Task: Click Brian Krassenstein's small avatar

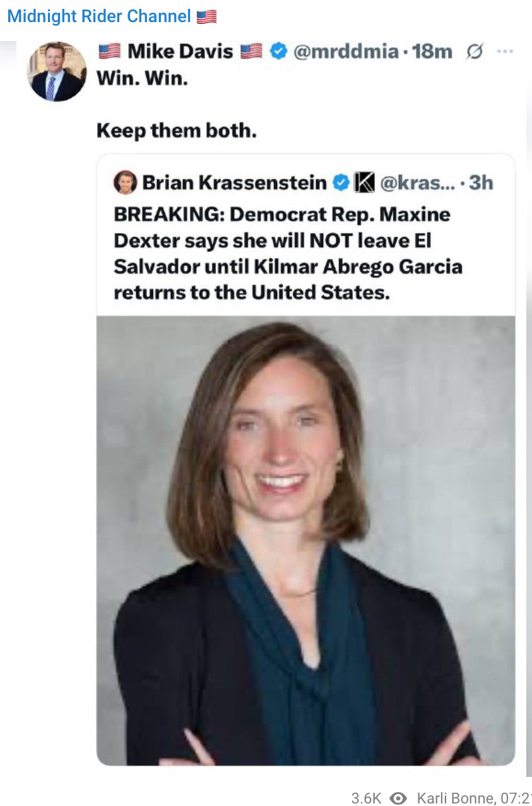Action: tap(125, 183)
